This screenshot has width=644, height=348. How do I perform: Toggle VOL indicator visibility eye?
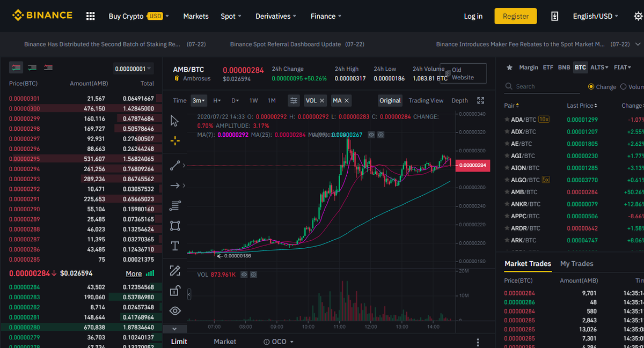coord(244,275)
